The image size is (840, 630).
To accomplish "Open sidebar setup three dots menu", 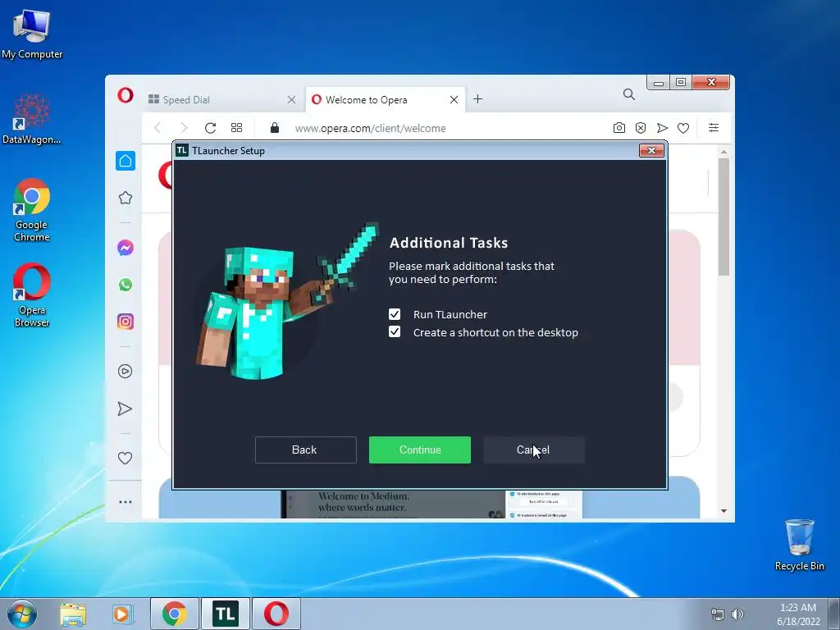I will (x=126, y=502).
